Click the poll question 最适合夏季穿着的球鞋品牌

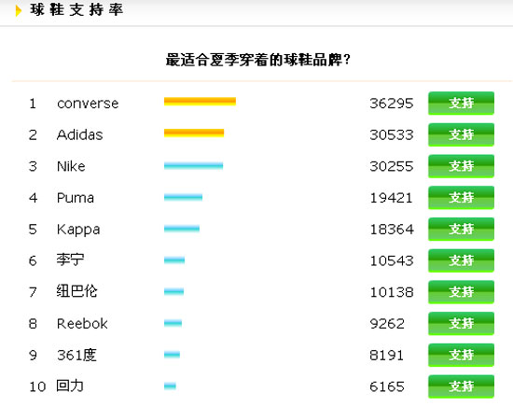(x=258, y=60)
